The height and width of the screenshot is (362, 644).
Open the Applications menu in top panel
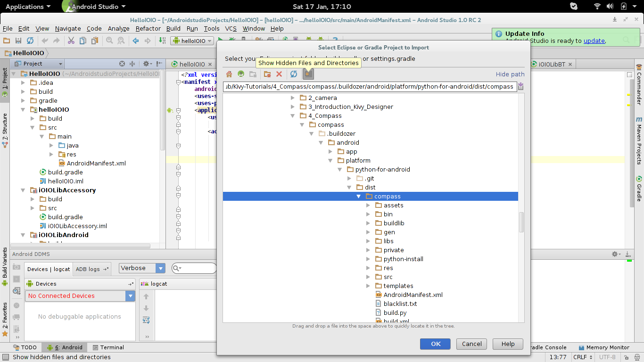(28, 7)
